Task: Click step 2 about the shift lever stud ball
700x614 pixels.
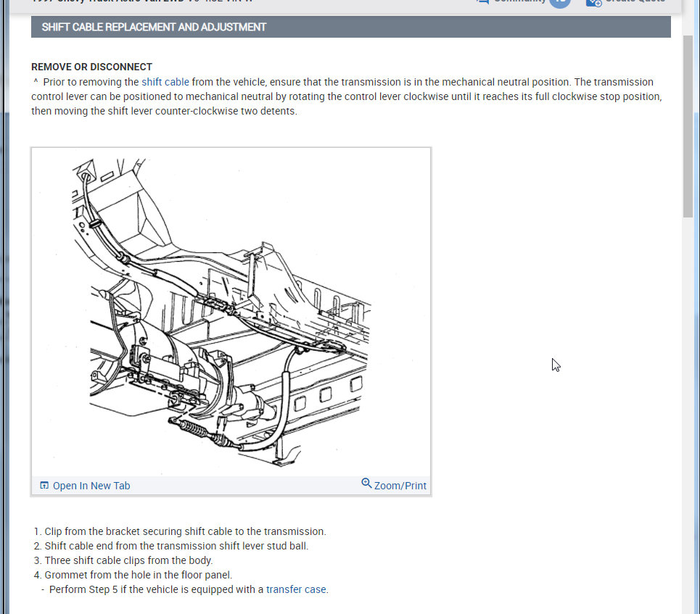Action: (x=176, y=546)
